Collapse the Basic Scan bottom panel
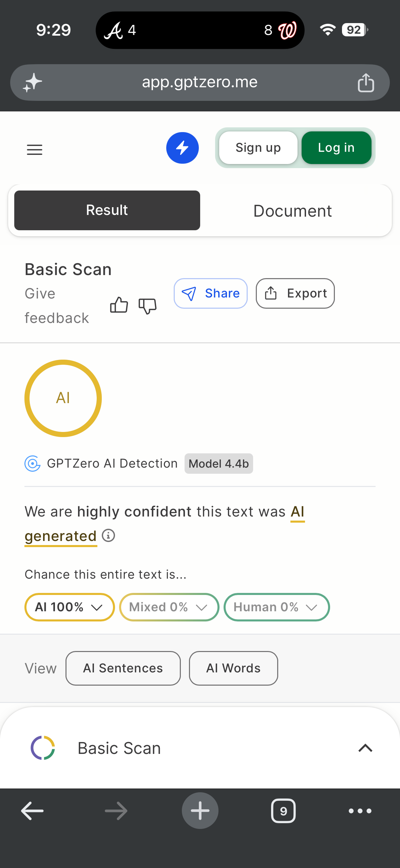Viewport: 400px width, 868px height. [x=365, y=748]
